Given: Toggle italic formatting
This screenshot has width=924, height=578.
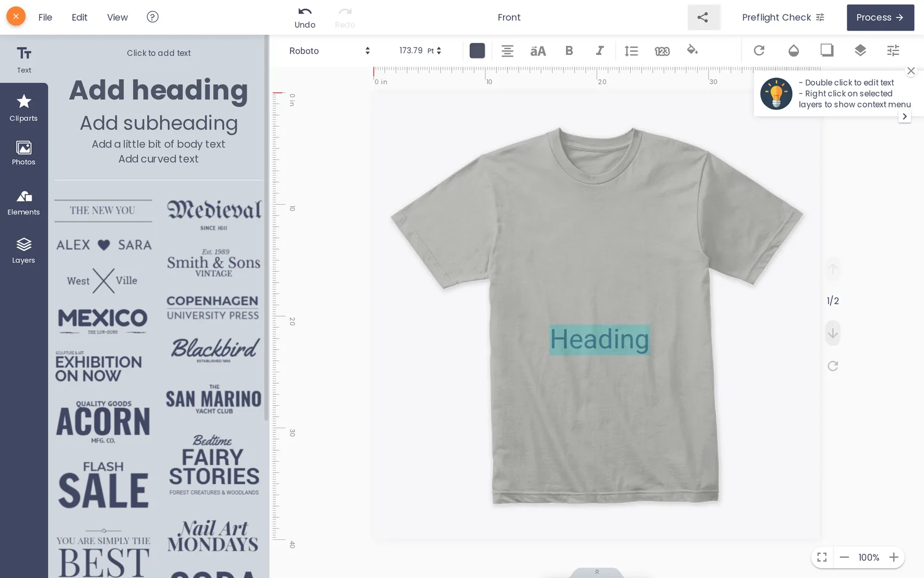Looking at the screenshot, I should pyautogui.click(x=600, y=51).
